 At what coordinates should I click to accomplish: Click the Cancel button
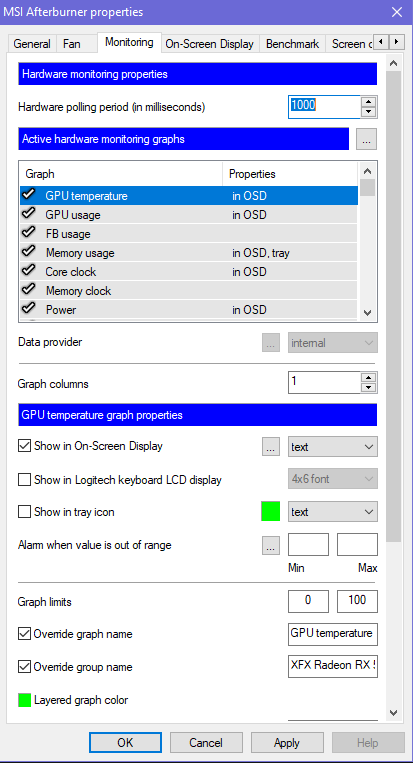[206, 743]
